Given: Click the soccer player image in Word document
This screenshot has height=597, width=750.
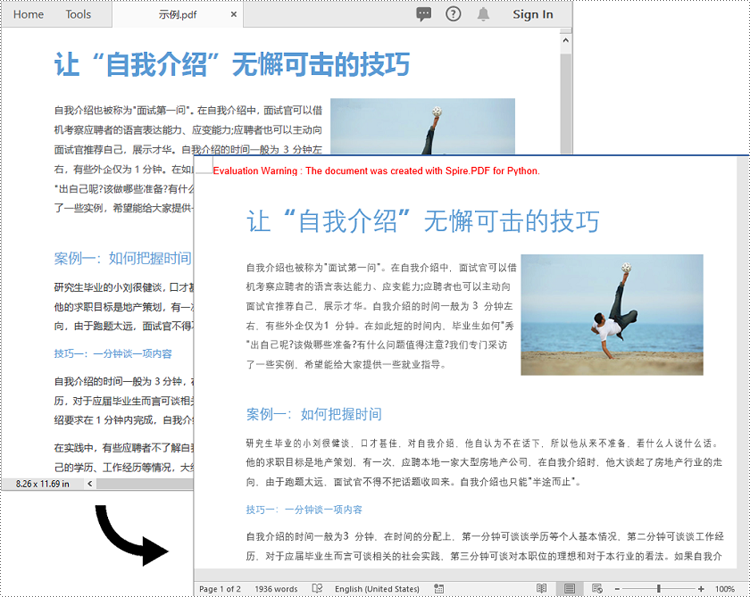Looking at the screenshot, I should (x=612, y=315).
